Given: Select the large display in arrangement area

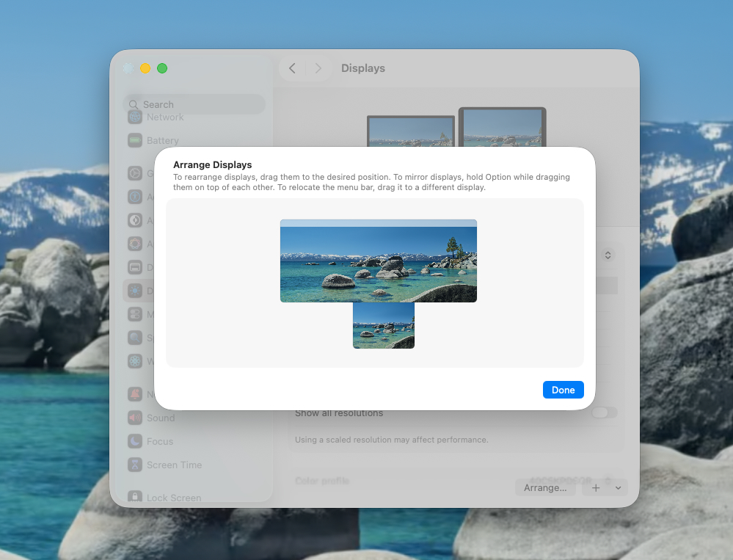Looking at the screenshot, I should (x=378, y=261).
